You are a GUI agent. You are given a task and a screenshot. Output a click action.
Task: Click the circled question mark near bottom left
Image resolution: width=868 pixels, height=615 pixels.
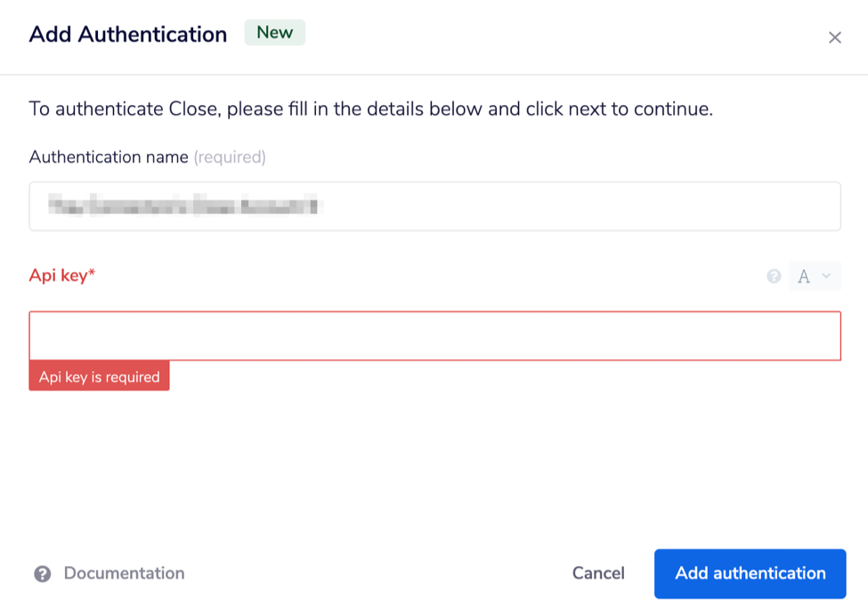pyautogui.click(x=42, y=573)
